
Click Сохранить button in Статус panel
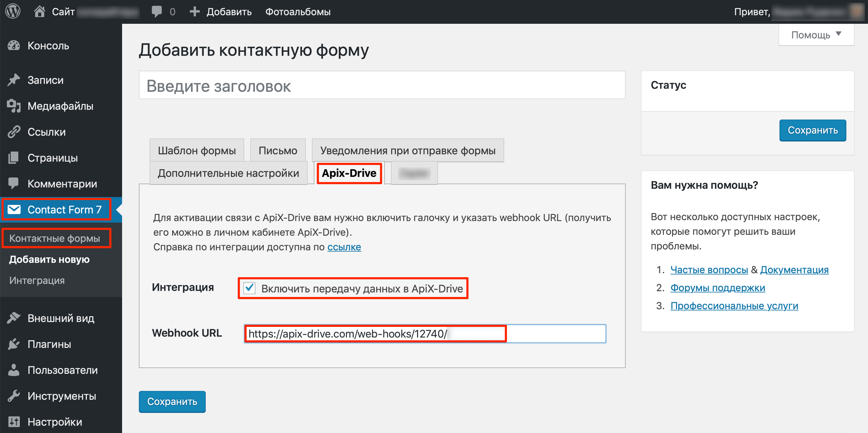click(812, 130)
